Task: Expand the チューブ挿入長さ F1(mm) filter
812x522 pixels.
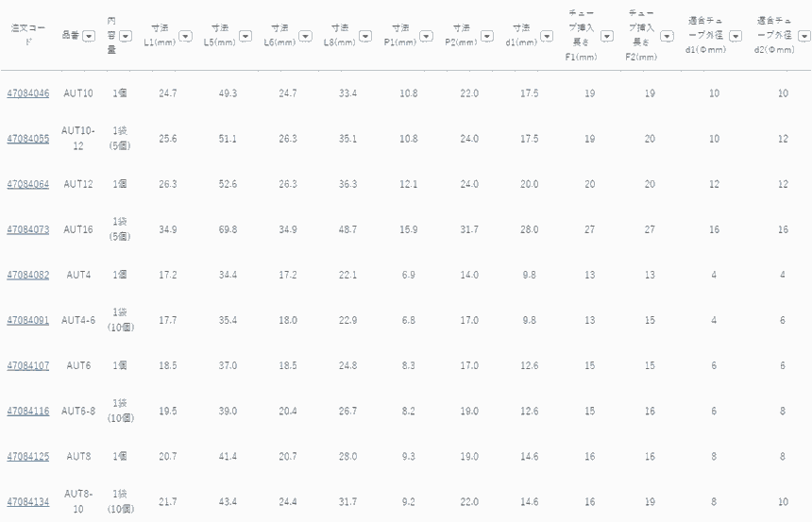Action: coord(607,36)
